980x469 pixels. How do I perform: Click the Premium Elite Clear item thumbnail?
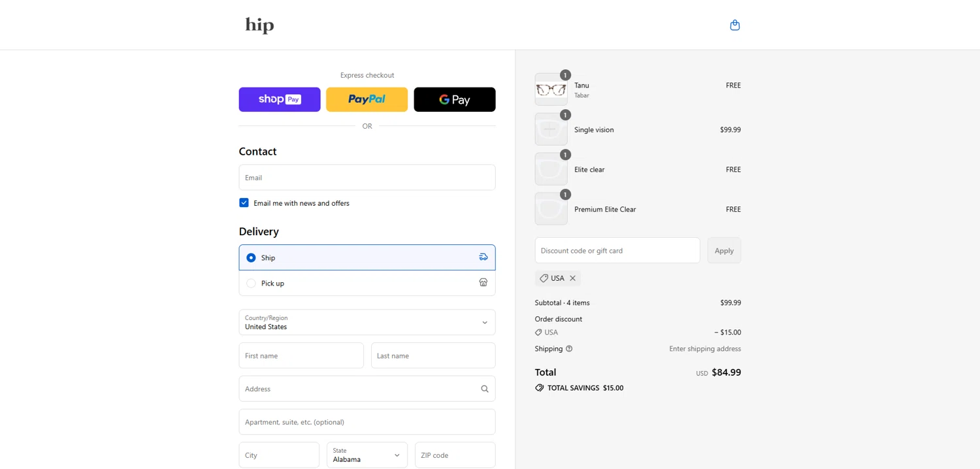[x=551, y=209]
